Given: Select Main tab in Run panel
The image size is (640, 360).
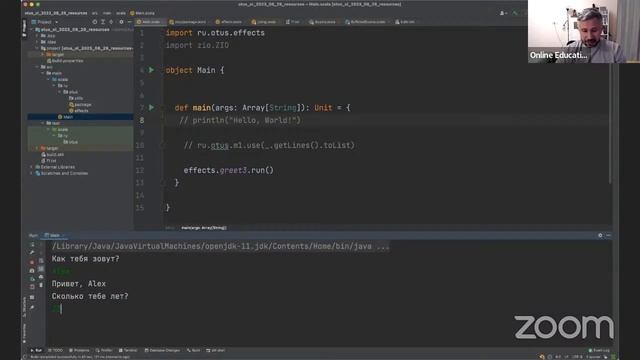Looking at the screenshot, I should (54, 236).
